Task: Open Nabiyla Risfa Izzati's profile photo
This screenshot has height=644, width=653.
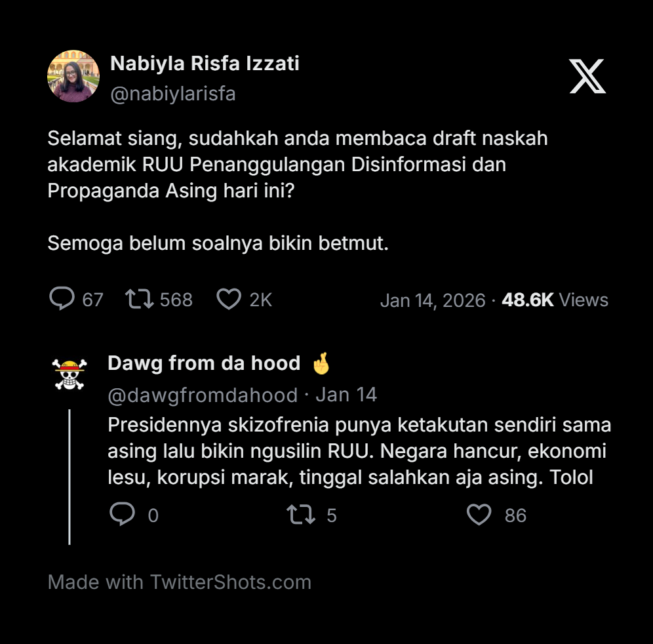Action: coord(73,76)
